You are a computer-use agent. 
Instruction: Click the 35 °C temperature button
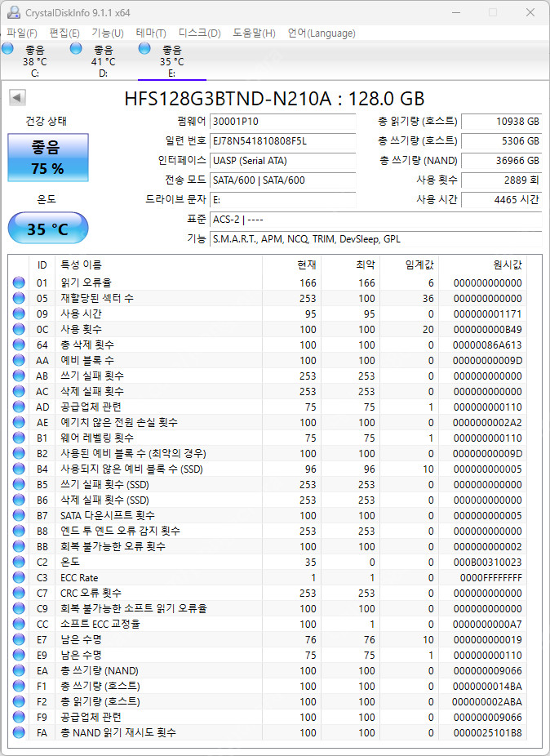click(x=47, y=228)
